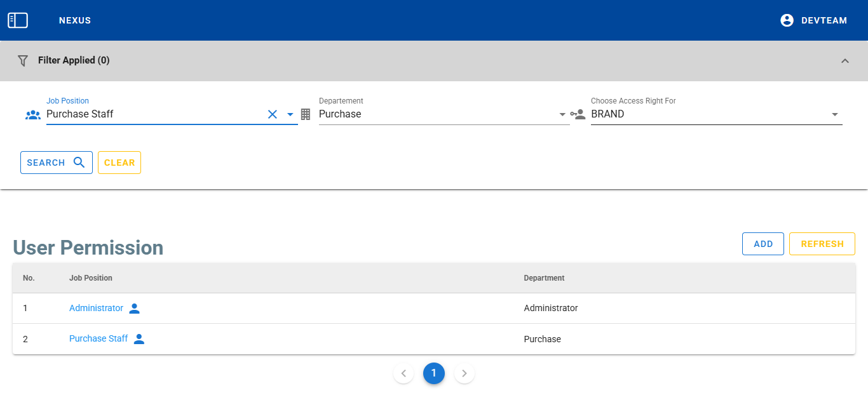Click the key-person access right icon
Viewport: 868px width, 400px height.
pyautogui.click(x=578, y=115)
